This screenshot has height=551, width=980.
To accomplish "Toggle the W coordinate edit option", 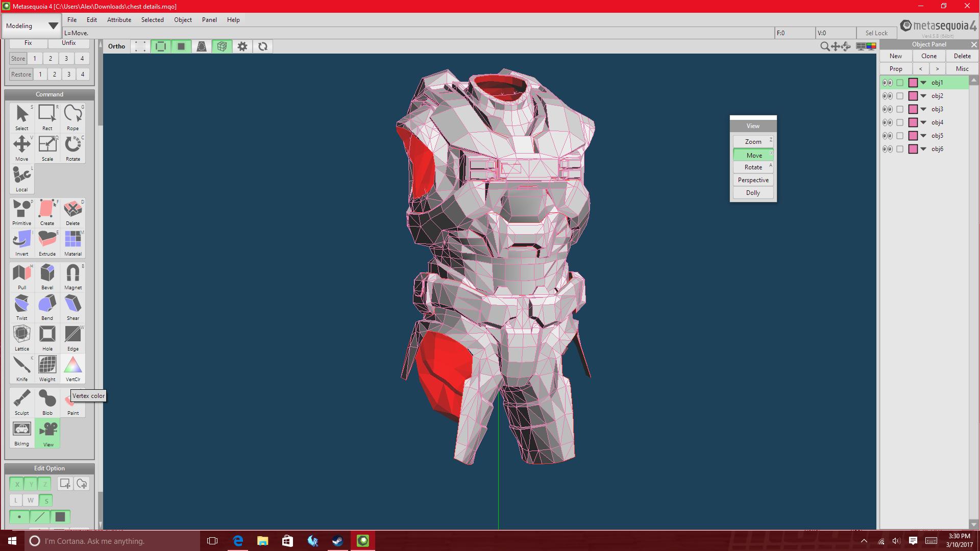I will [31, 500].
